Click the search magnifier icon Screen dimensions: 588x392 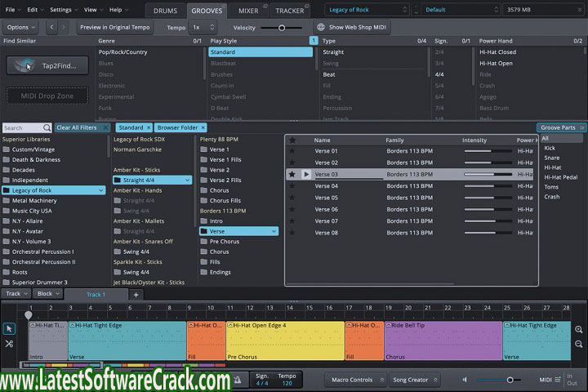[x=47, y=128]
